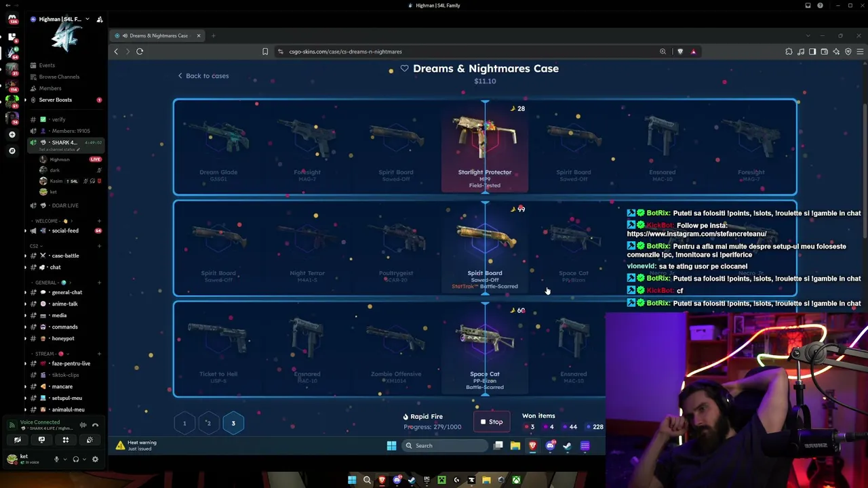The width and height of the screenshot is (868, 488).
Task: Invite people to the Highman server
Action: [100, 19]
